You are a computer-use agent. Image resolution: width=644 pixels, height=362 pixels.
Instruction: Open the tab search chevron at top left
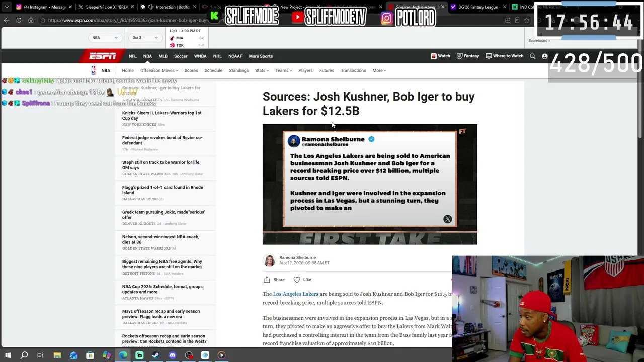click(x=7, y=7)
